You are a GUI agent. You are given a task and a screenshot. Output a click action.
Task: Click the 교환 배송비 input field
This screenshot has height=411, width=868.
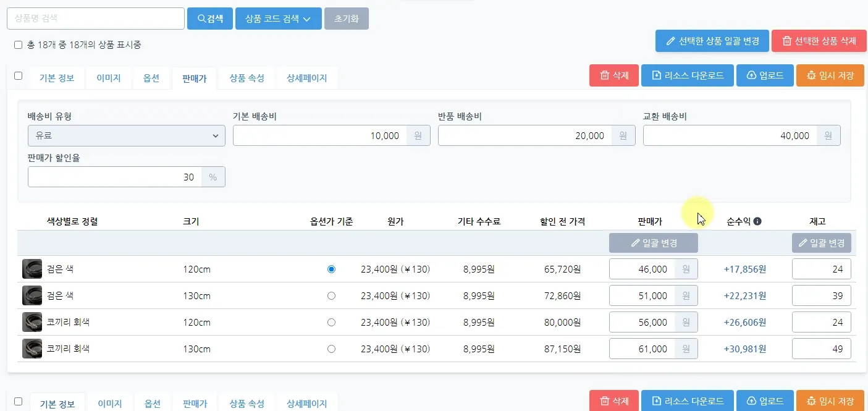pos(730,136)
